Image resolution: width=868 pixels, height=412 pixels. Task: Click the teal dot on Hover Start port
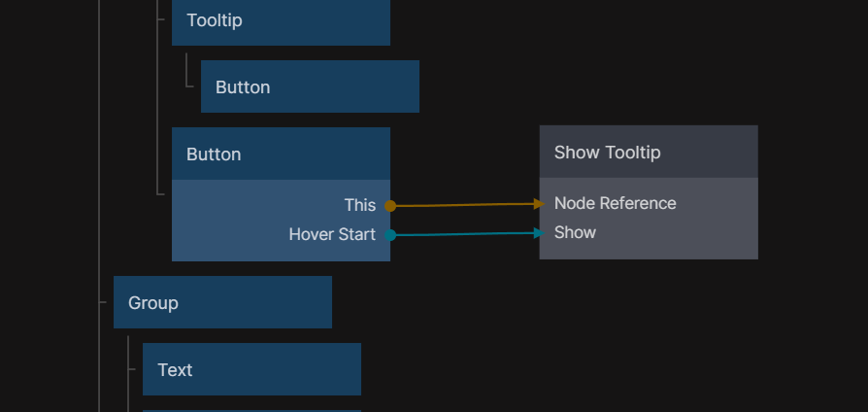click(390, 235)
